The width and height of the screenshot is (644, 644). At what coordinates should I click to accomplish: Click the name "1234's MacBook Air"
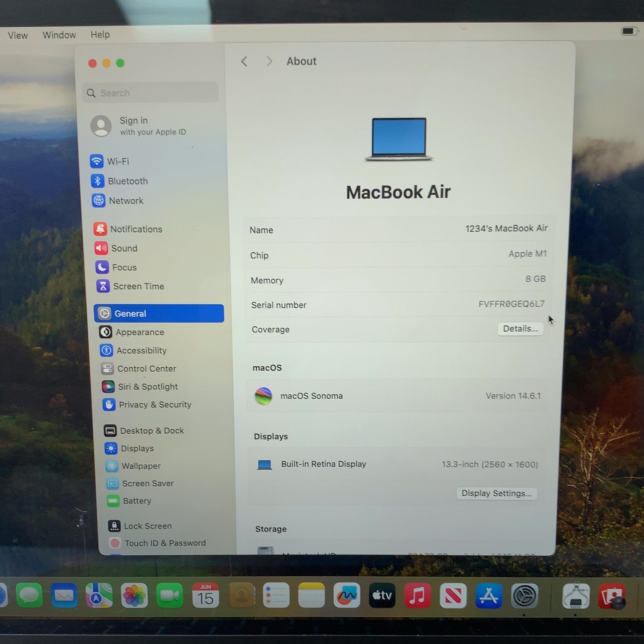pyautogui.click(x=506, y=229)
